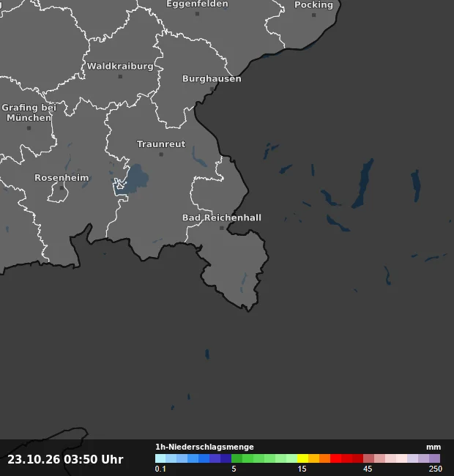Click the Rosenheim city marker square
This screenshot has width=454, height=476.
pyautogui.click(x=62, y=188)
